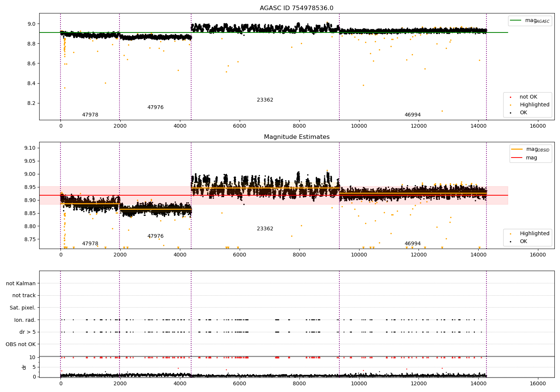Click the y-axis tick label 9.05
The image size is (560, 392).
coord(29,161)
